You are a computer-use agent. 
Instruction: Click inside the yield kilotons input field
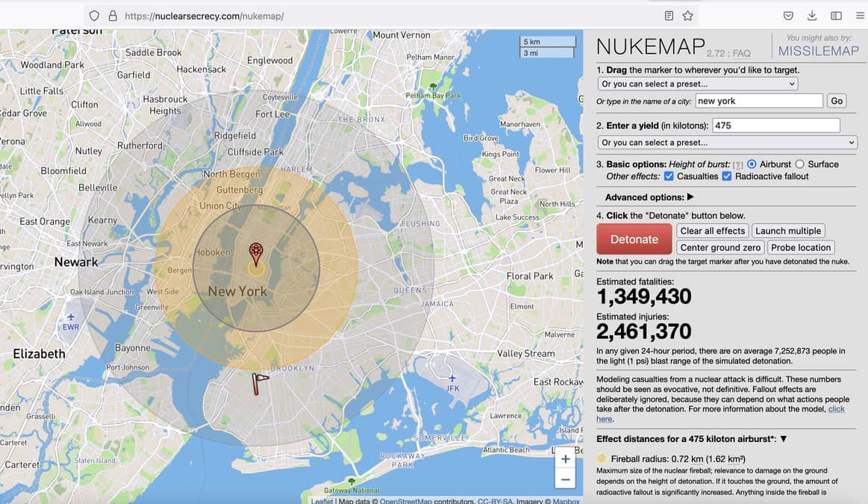[x=775, y=125]
